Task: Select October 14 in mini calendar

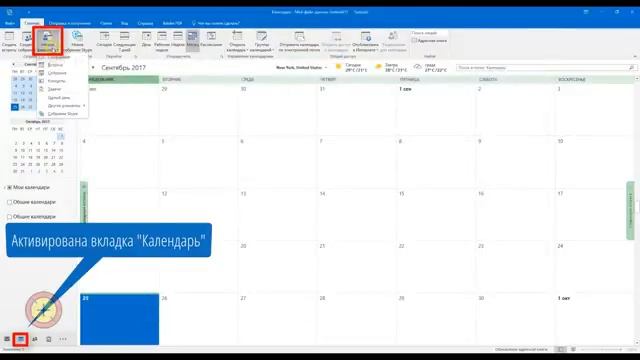Action: pyautogui.click(x=53, y=150)
